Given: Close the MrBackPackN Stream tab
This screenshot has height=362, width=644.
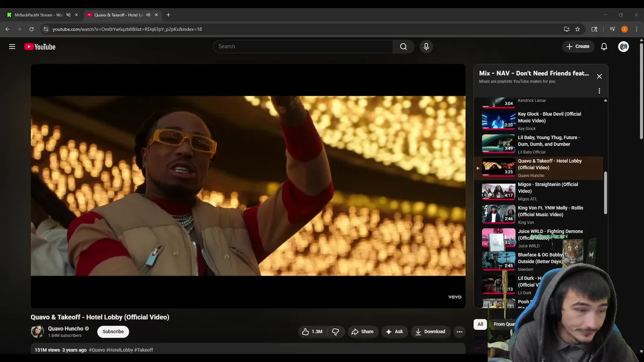Looking at the screenshot, I should [x=76, y=15].
